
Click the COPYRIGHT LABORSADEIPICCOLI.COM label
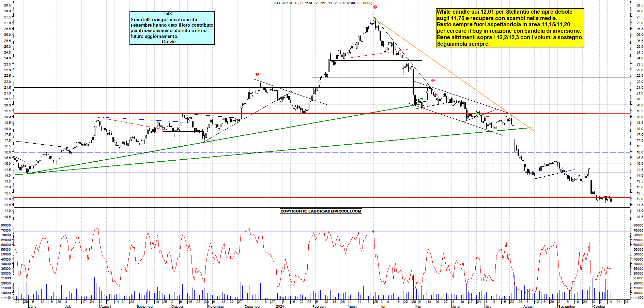click(x=321, y=211)
